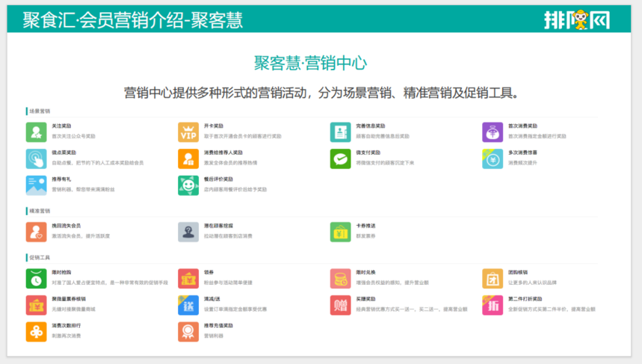
Task: Open the VIP 开卡奖励 icon
Action: [188, 132]
